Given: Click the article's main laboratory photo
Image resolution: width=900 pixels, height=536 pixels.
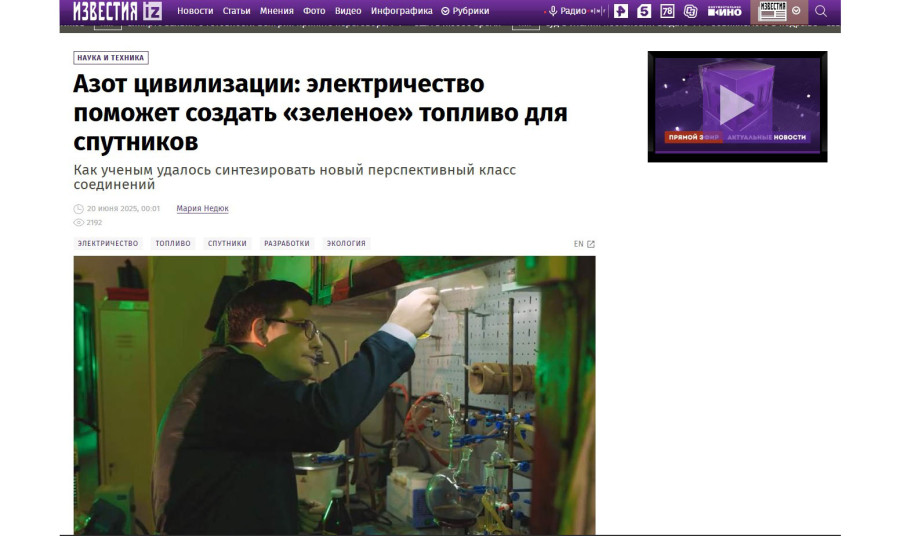Looking at the screenshot, I should [334, 395].
